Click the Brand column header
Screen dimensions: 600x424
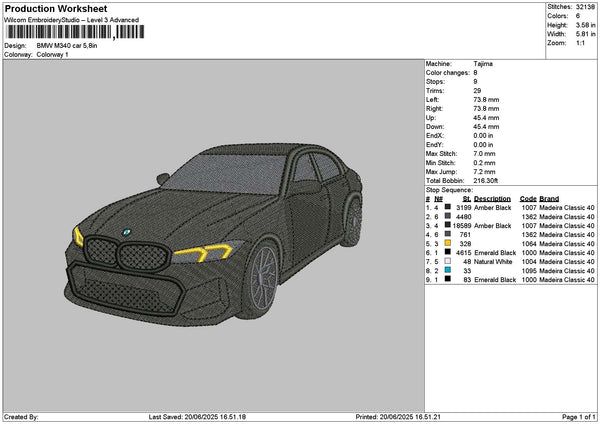[x=549, y=198]
